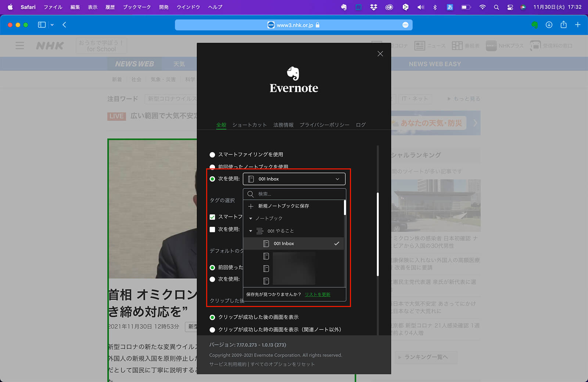Image resolution: width=588 pixels, height=382 pixels.
Task: Check the tag 次を使用 checkbox
Action: (212, 229)
